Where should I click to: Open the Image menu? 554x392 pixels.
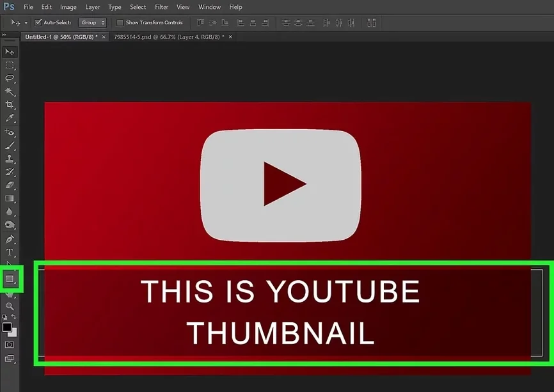point(68,7)
